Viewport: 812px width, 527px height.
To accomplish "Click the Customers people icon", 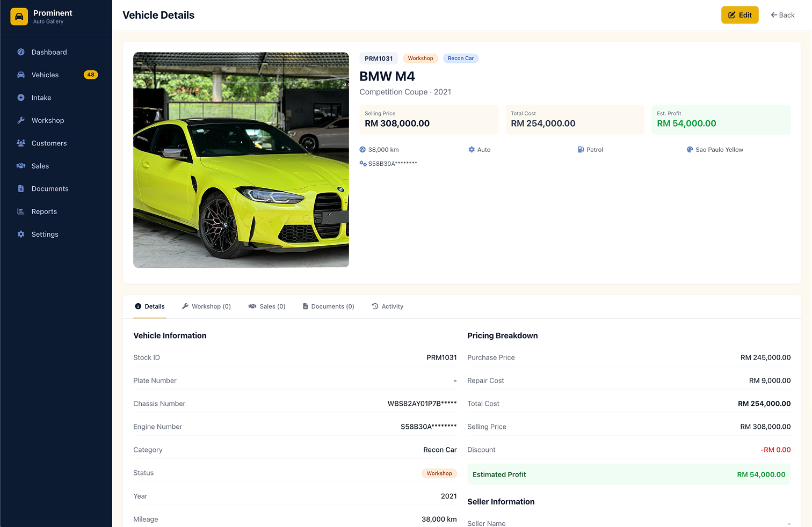I will (21, 143).
